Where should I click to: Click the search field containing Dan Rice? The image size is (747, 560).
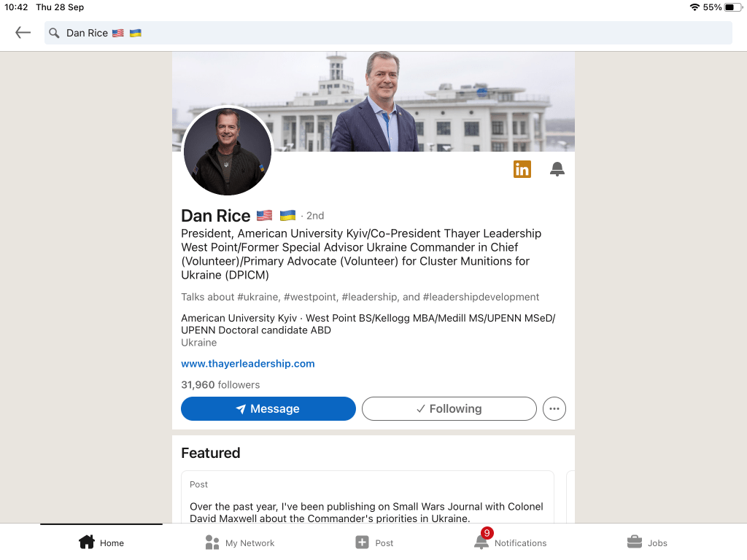click(x=388, y=33)
